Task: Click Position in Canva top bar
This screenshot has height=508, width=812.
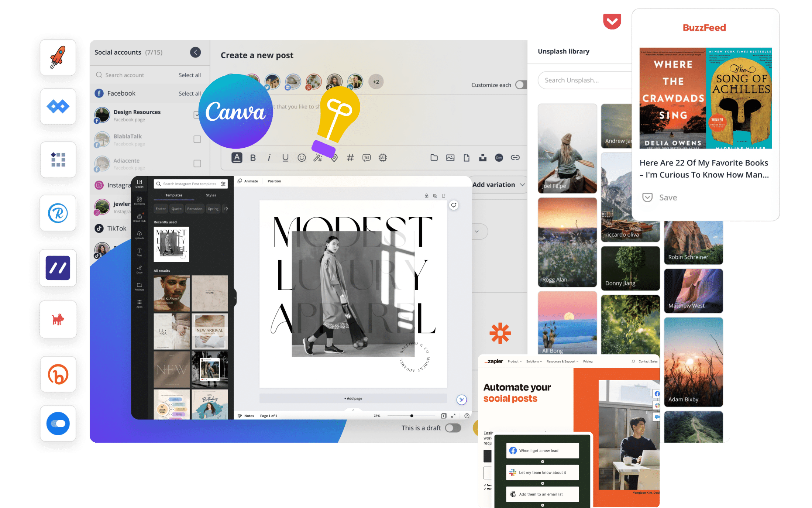Action: 274,181
